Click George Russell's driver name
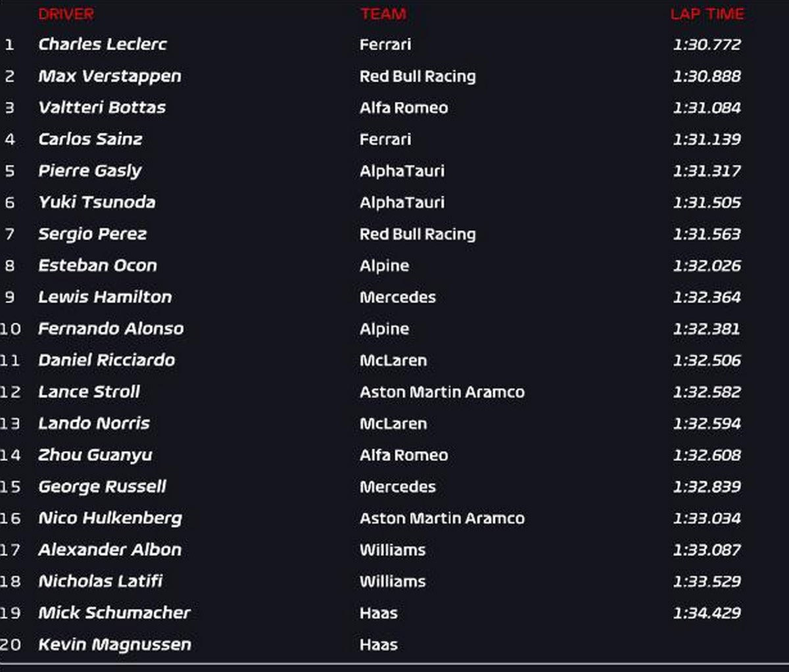 (102, 487)
